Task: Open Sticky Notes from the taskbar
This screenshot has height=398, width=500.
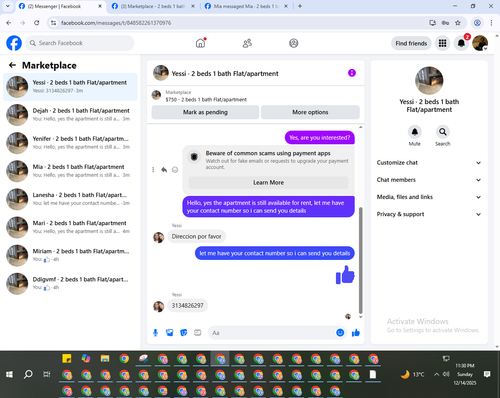Action: click(67, 359)
